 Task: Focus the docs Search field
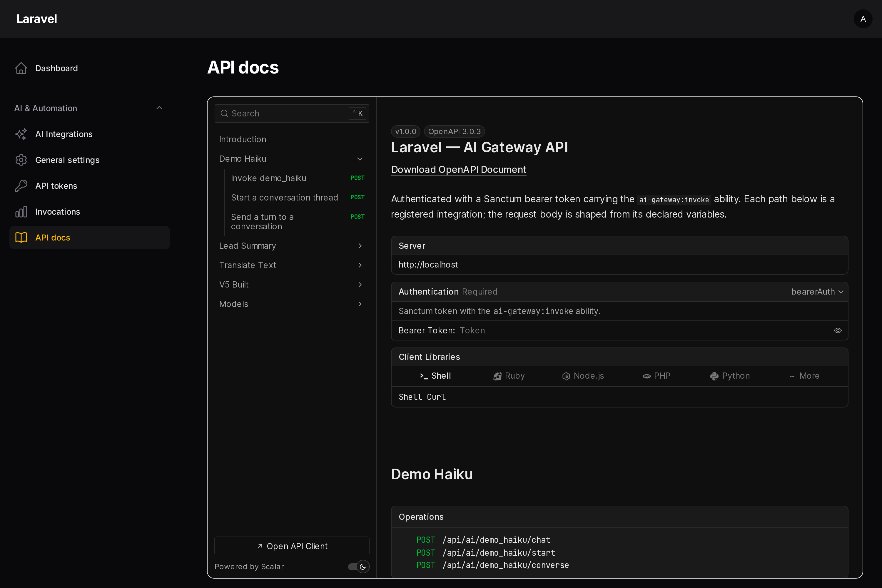click(292, 113)
